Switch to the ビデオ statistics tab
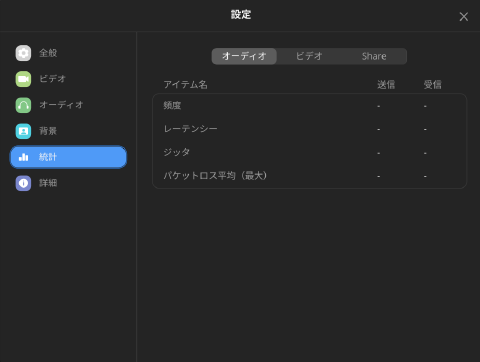The image size is (480, 362). 309,56
